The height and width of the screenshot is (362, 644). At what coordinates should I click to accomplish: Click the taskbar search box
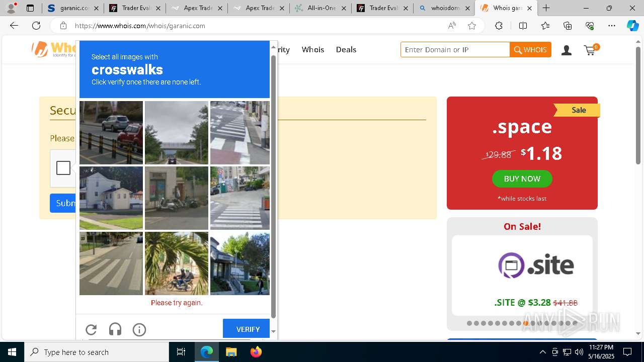[97, 352]
